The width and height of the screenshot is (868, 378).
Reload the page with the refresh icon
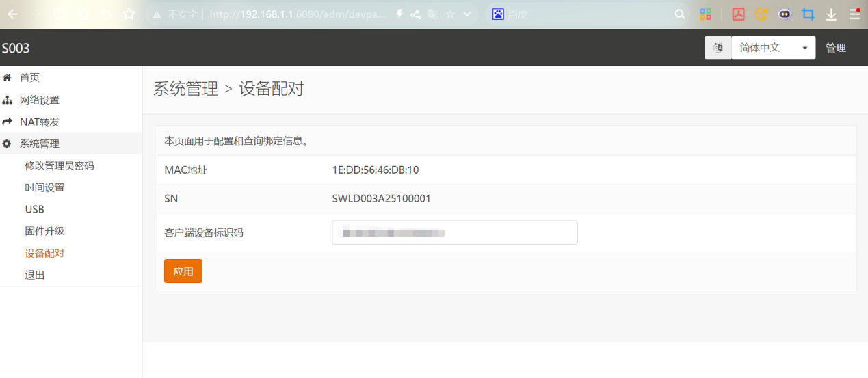[x=60, y=14]
